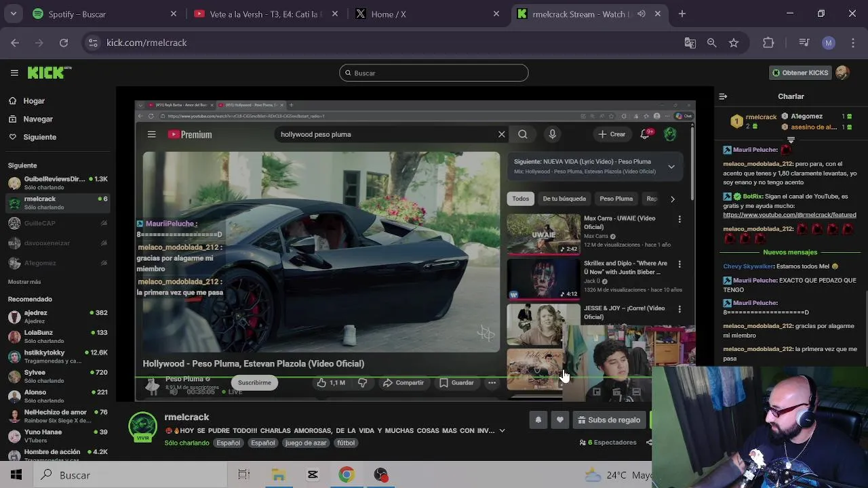Select the rmelcrack channel in the sidebar
Viewport: 868px width, 488px height.
[58, 203]
